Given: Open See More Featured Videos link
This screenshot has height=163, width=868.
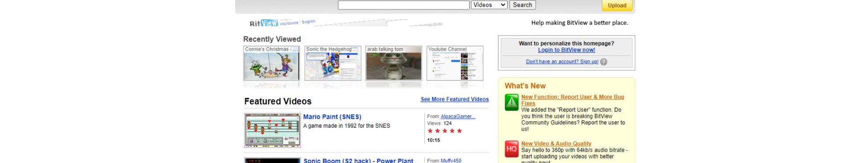Looking at the screenshot, I should click(x=454, y=99).
